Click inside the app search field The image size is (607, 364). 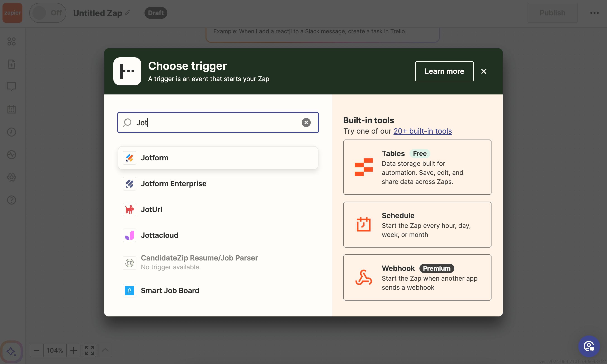pos(218,122)
